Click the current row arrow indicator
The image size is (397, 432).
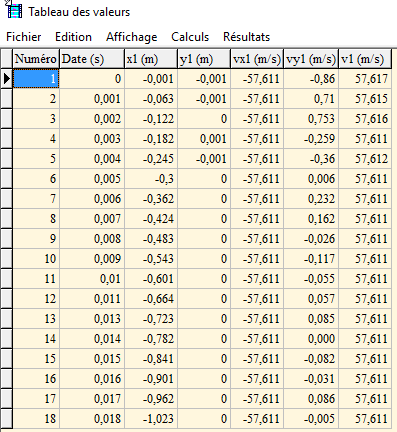7,79
